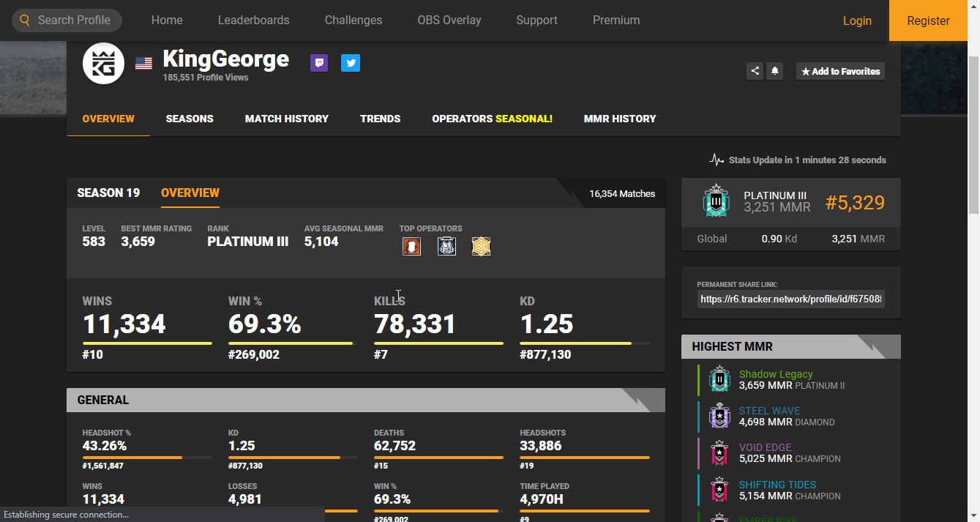Select the third top operator icon
Viewport: 980px width, 522px height.
click(x=481, y=246)
